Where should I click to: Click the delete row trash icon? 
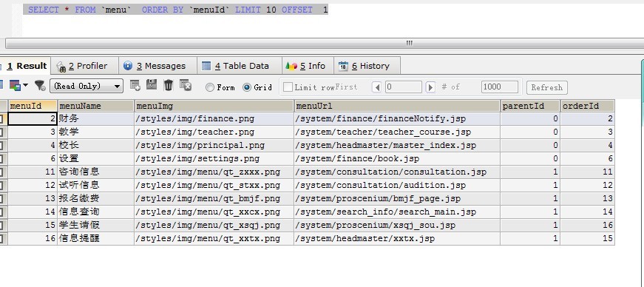[x=169, y=85]
